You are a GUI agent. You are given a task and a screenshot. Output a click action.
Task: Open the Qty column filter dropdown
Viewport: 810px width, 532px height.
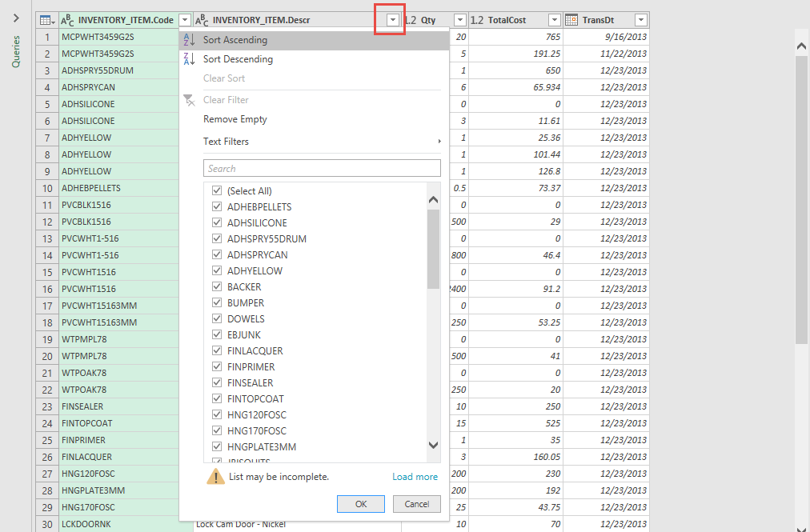point(459,20)
